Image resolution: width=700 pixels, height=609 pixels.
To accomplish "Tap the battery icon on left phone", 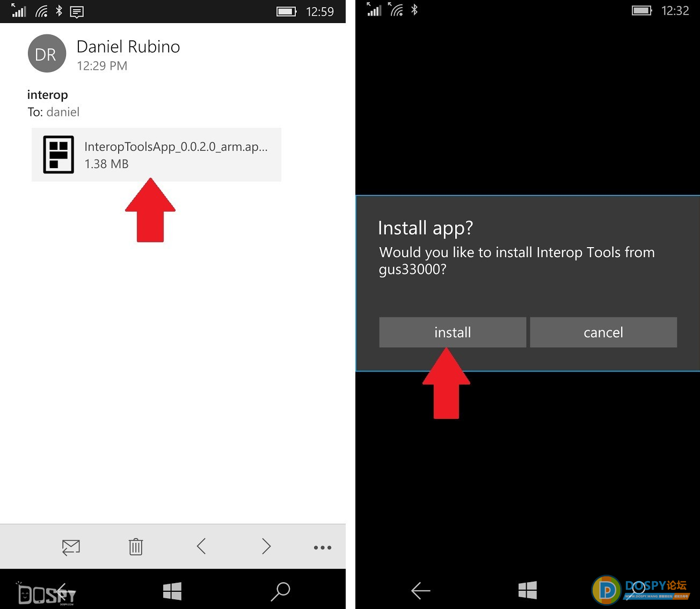I will (x=287, y=11).
